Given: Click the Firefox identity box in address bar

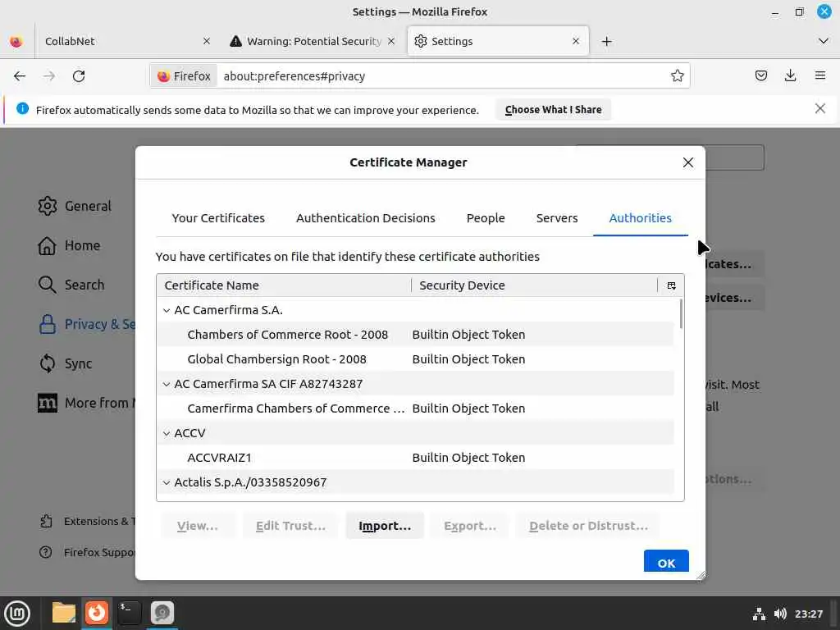Looking at the screenshot, I should click(184, 76).
